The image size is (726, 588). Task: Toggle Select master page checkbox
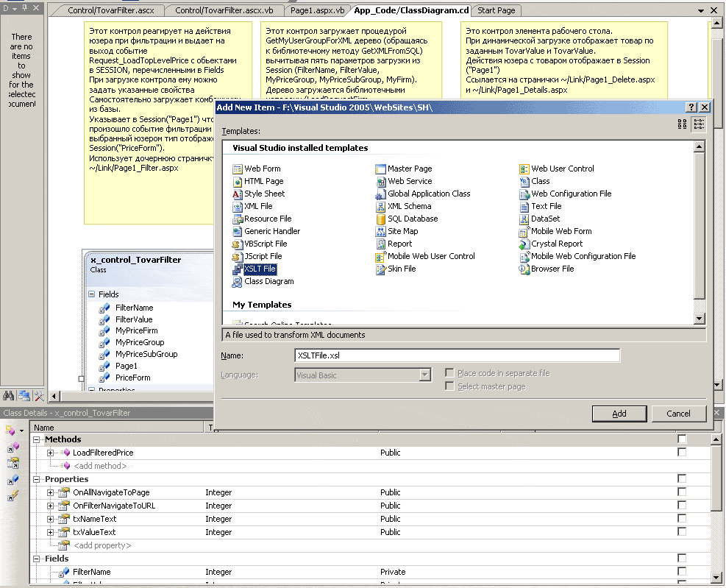pyautogui.click(x=449, y=386)
